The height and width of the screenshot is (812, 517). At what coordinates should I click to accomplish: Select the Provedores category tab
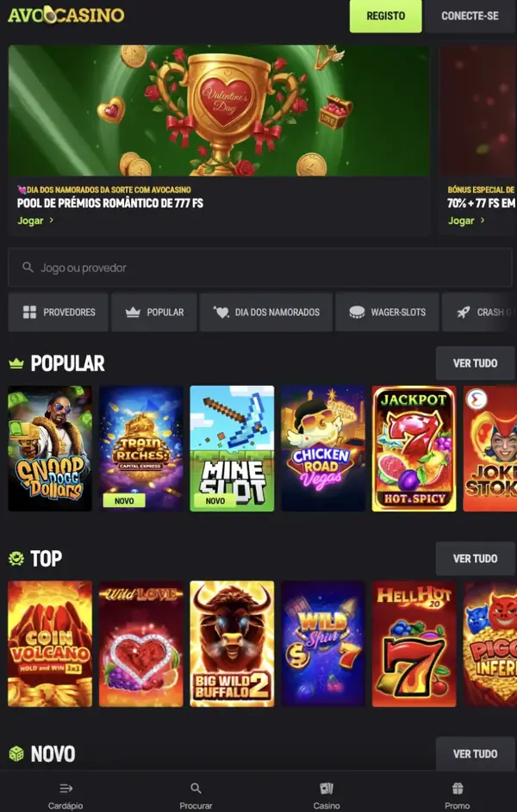tap(58, 313)
